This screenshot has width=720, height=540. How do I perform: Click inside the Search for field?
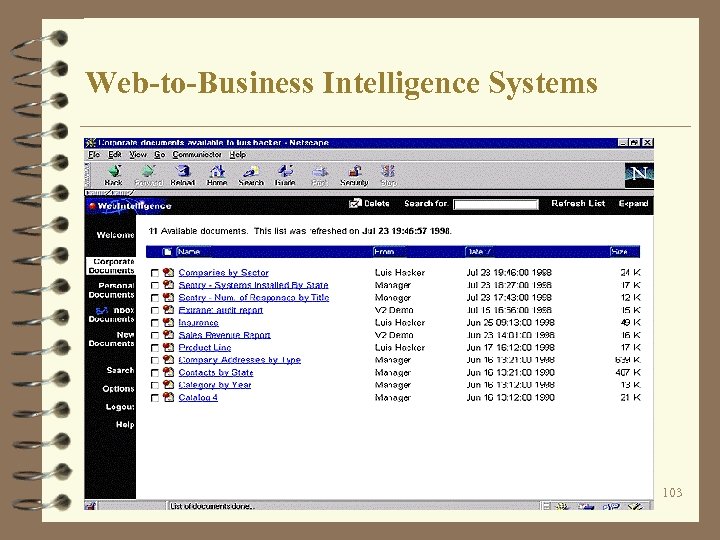pos(496,204)
